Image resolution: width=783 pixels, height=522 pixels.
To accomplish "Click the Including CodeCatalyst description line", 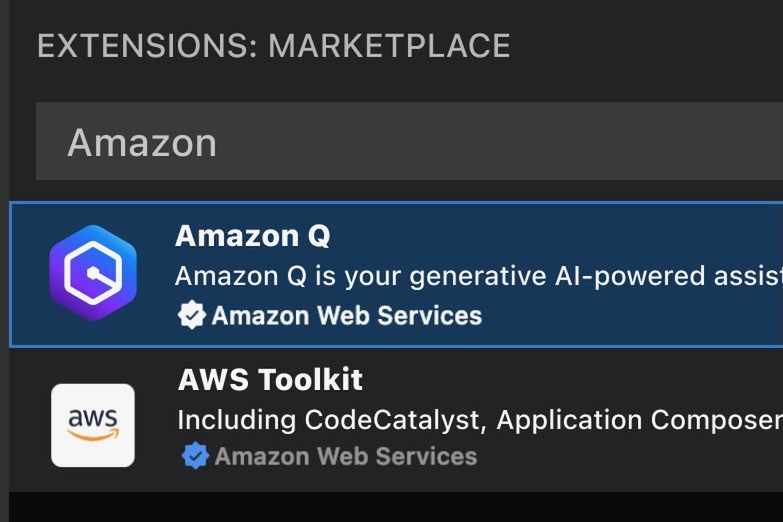I will (x=480, y=420).
